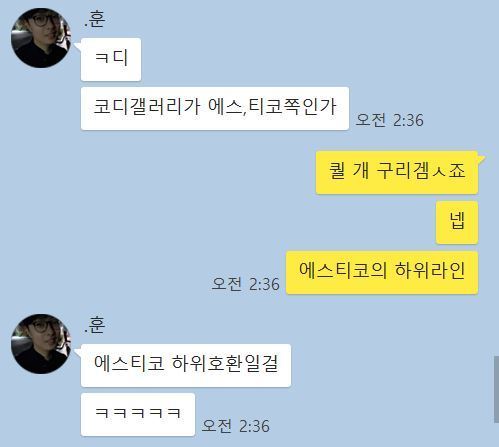Select the yellow message 에스티코의 하위라인
Screen dimensions: 499x447
tap(382, 273)
